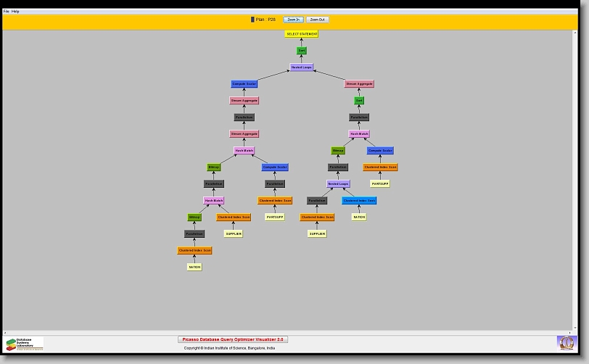Click the Clustered Index Seek node

(x=359, y=201)
